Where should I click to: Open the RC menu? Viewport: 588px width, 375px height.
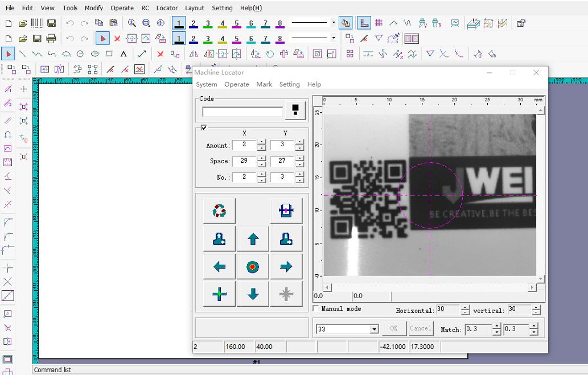pyautogui.click(x=145, y=8)
